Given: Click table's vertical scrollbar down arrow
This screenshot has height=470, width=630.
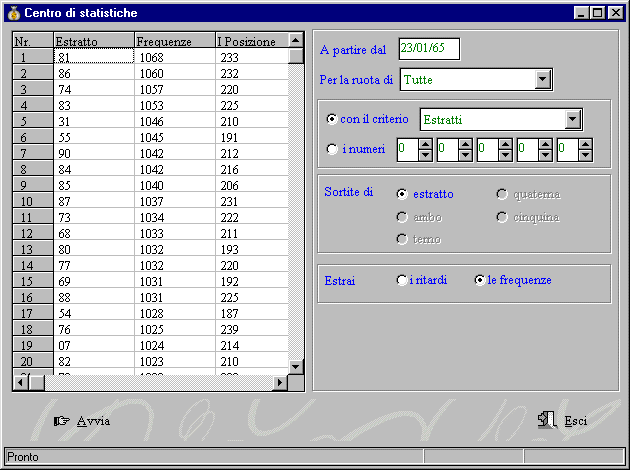Looking at the screenshot, I should tap(296, 367).
